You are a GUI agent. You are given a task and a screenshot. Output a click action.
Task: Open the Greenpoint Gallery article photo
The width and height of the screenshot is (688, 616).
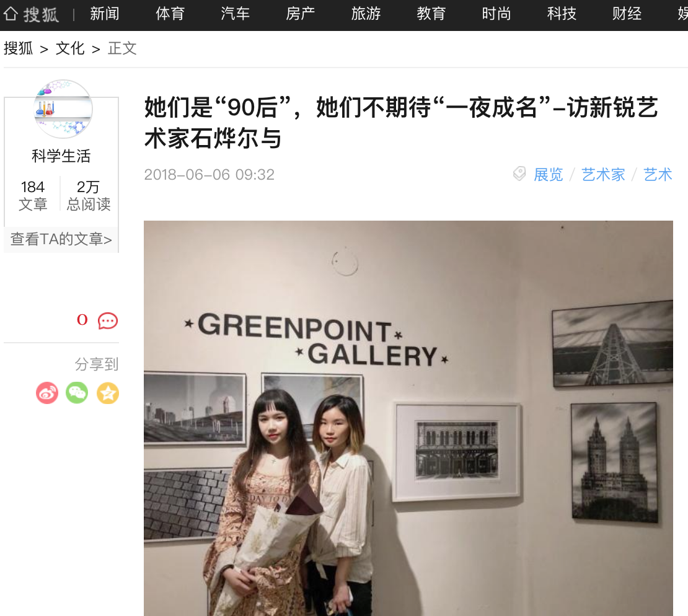click(408, 418)
